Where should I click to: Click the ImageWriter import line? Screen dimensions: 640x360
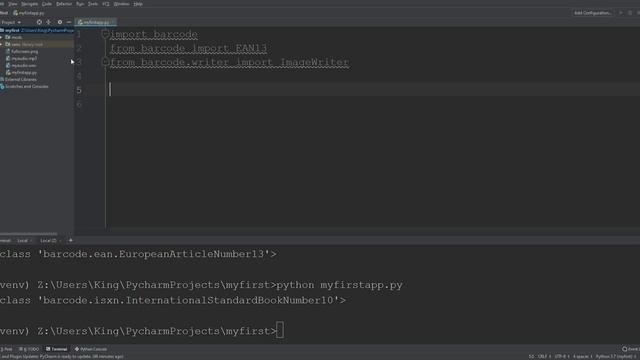229,62
